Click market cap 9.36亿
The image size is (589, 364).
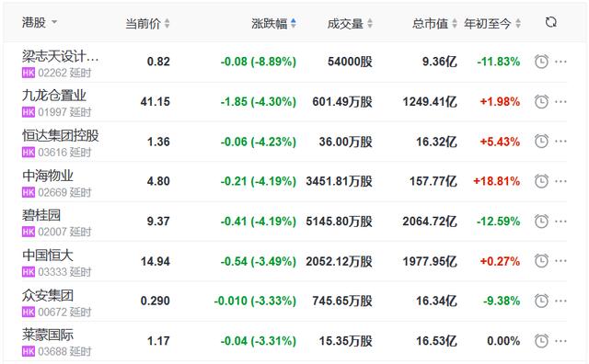point(440,62)
